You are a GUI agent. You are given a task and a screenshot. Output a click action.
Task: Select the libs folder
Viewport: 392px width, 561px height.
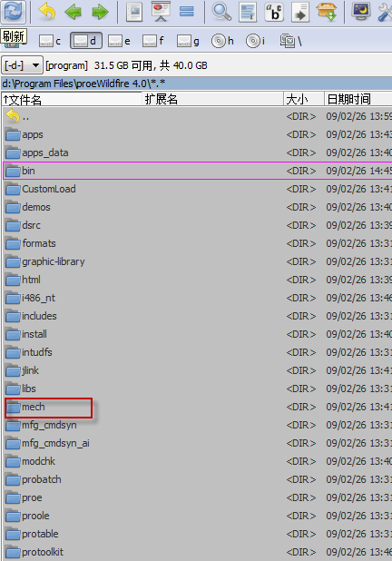click(21, 389)
